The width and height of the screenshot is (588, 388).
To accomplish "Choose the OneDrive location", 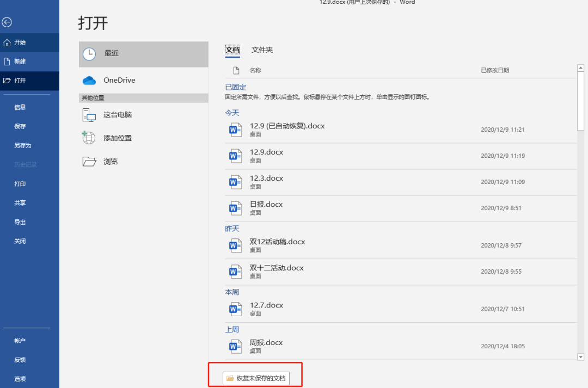I will pyautogui.click(x=144, y=80).
